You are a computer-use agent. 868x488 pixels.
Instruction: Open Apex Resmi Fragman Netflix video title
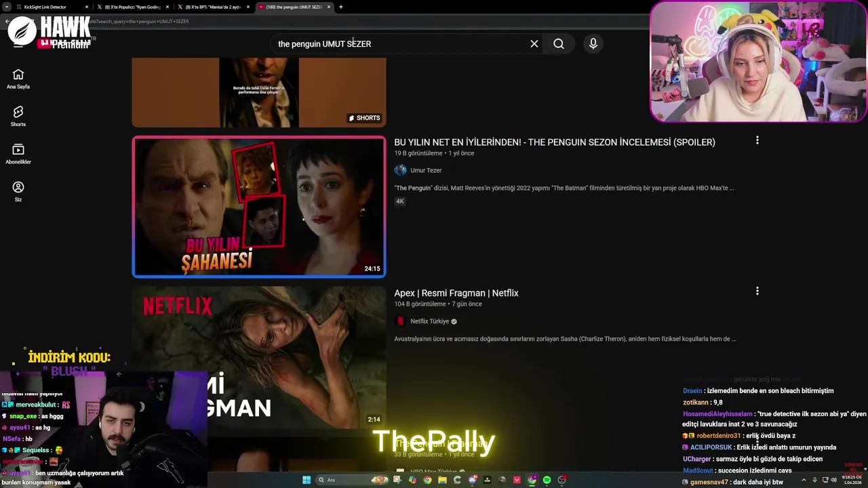(x=456, y=293)
